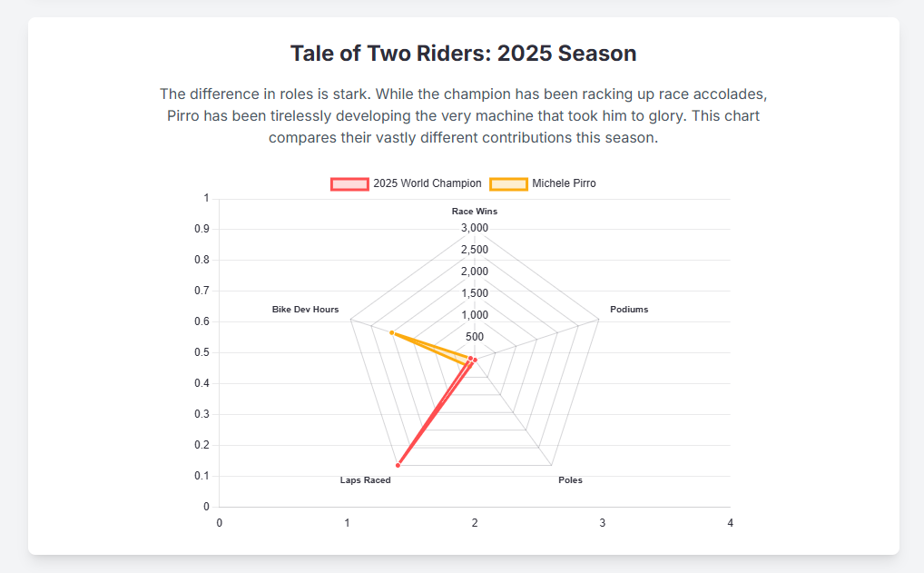Click the "Tale of Two Riders" heading
Viewport: 924px width, 573px height.
[x=463, y=54]
